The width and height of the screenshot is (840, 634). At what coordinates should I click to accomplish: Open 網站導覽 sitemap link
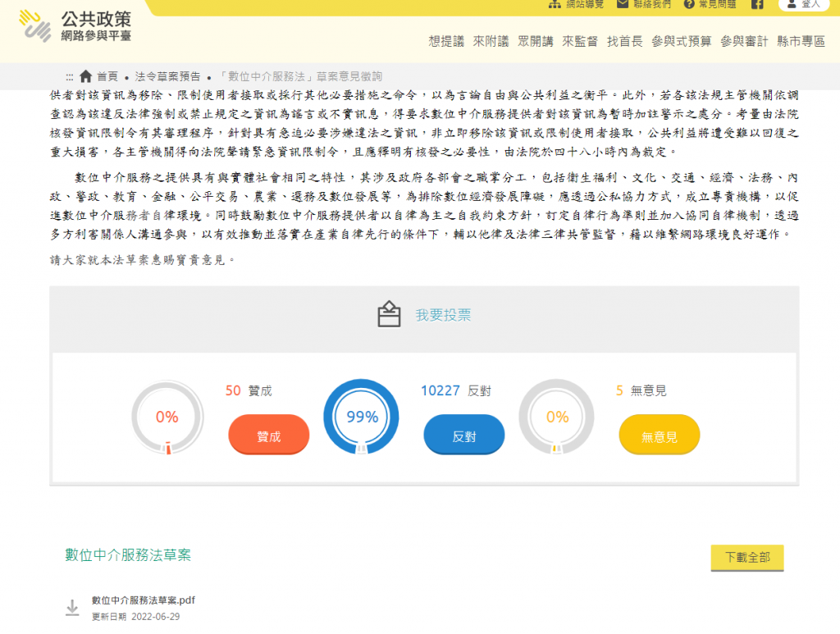point(576,4)
